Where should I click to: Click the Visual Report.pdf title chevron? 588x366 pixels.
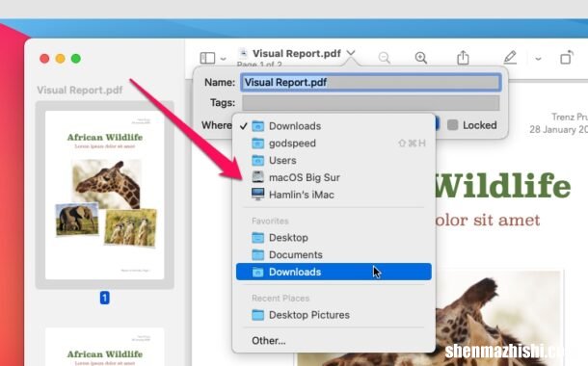tap(351, 53)
